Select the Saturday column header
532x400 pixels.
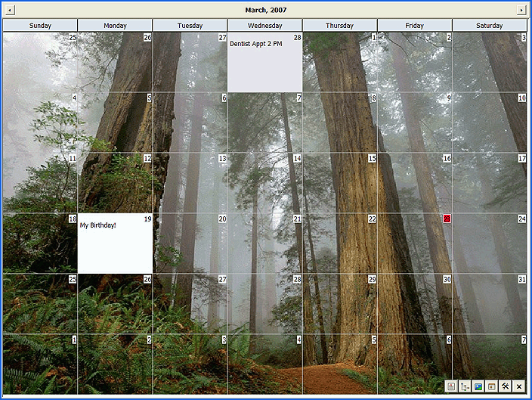click(490, 26)
